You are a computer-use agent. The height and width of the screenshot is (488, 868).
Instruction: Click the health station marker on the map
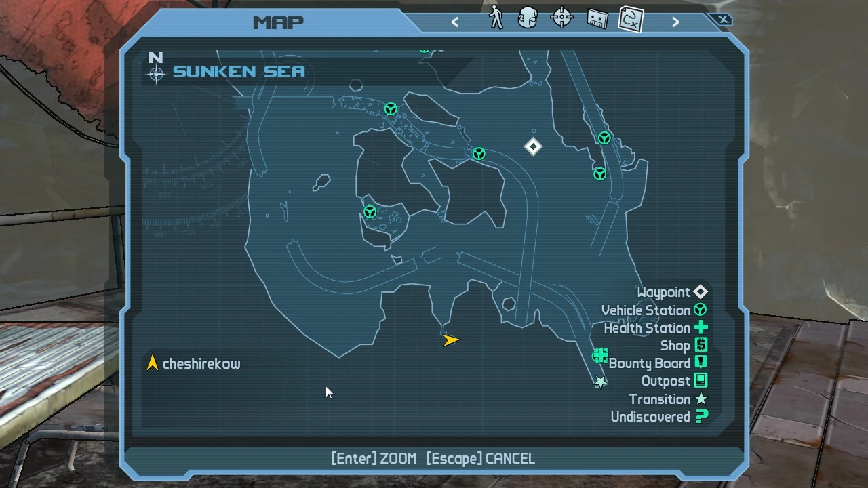(599, 355)
